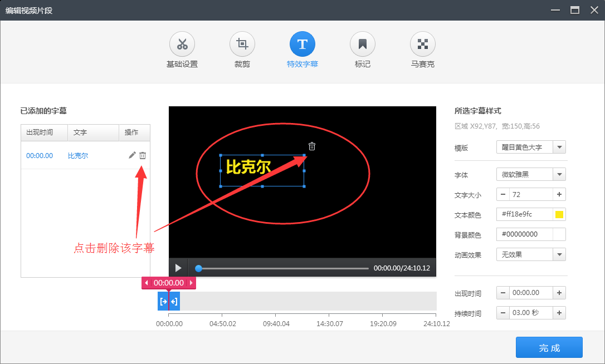
Task: Switch to the 标记 (marker) tab
Action: click(362, 43)
